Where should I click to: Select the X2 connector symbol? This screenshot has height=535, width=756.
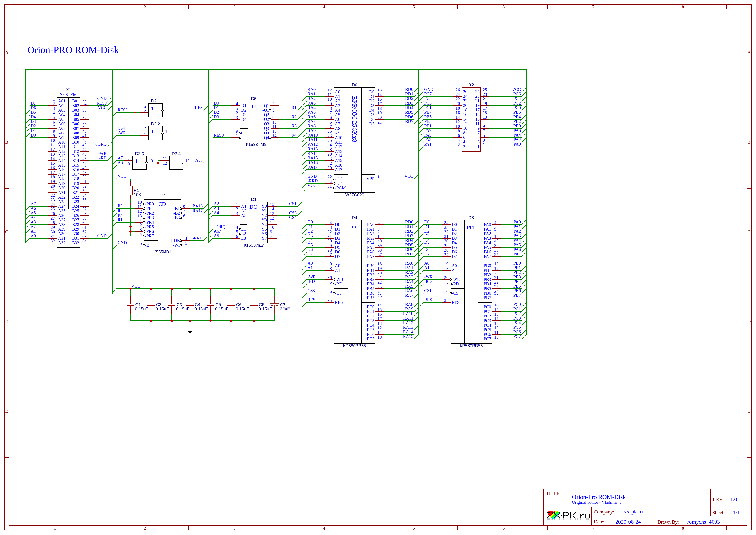click(471, 119)
